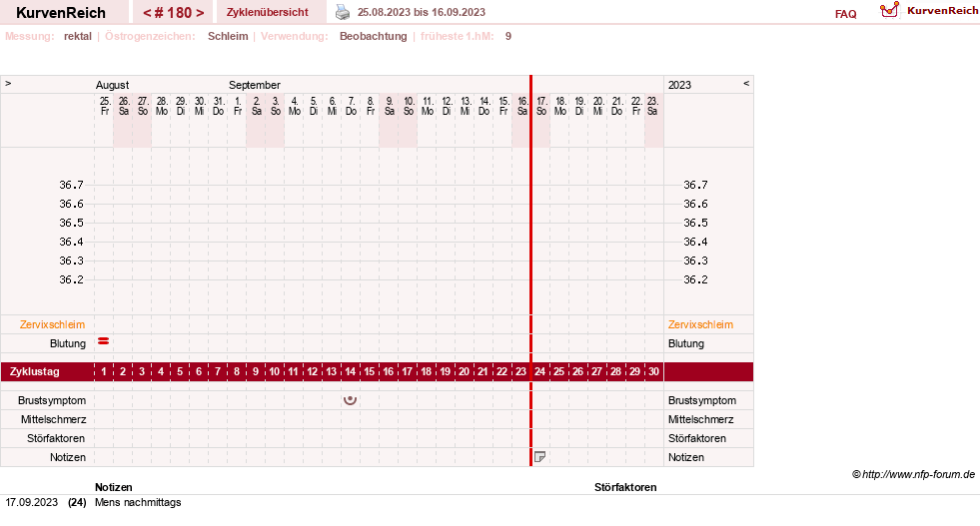Screen dimensions: 980x526
Task: Open the note icon on cycle day 24
Action: click(x=540, y=457)
